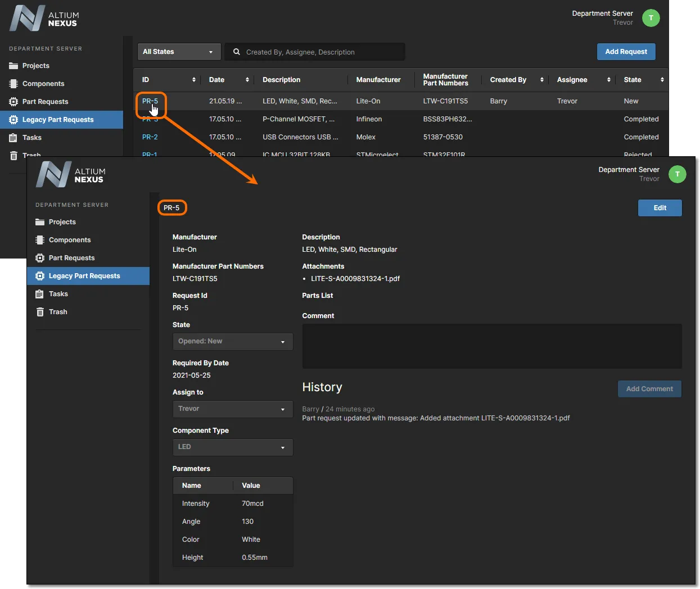Image resolution: width=700 pixels, height=589 pixels.
Task: Expand the Component Type dropdown showing LED
Action: [x=232, y=447]
